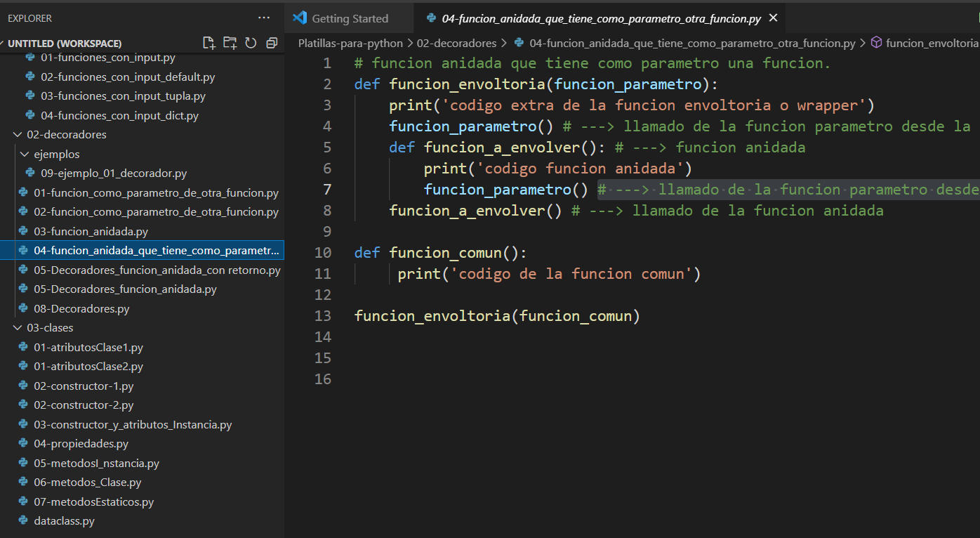The height and width of the screenshot is (538, 980).
Task: Refresh the Explorer file tree
Action: click(x=251, y=44)
